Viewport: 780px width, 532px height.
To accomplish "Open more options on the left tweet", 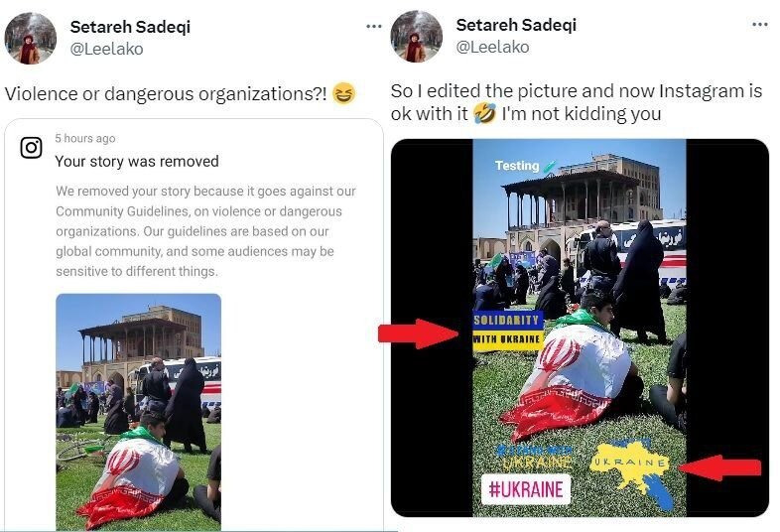I will coord(373,27).
